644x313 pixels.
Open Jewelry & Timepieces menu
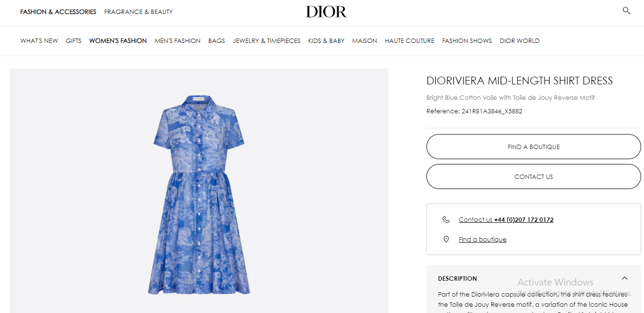pyautogui.click(x=267, y=41)
